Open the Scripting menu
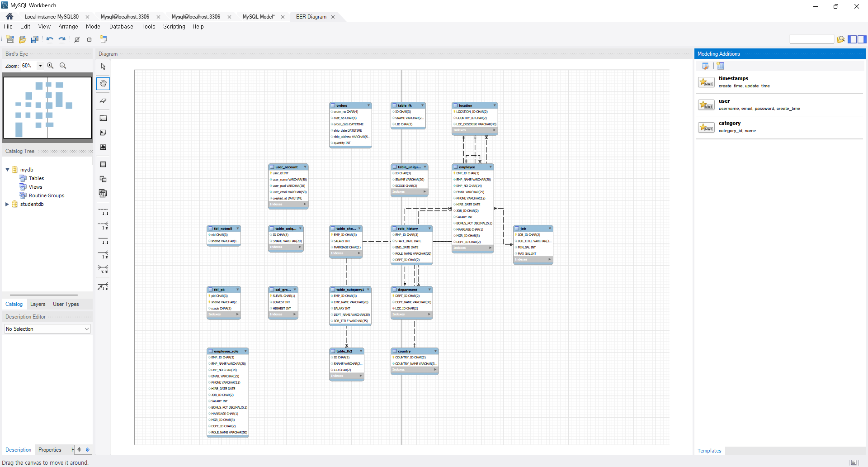Screen dimensions: 868x467 [x=174, y=27]
